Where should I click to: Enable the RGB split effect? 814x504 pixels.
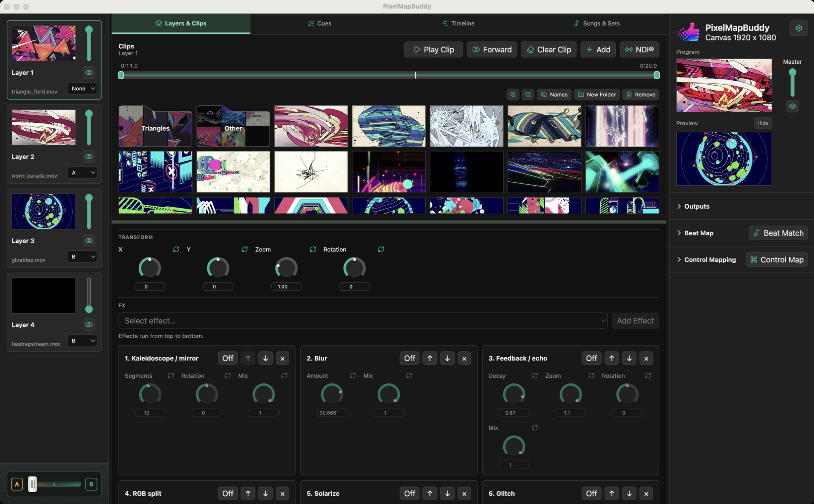tap(228, 493)
